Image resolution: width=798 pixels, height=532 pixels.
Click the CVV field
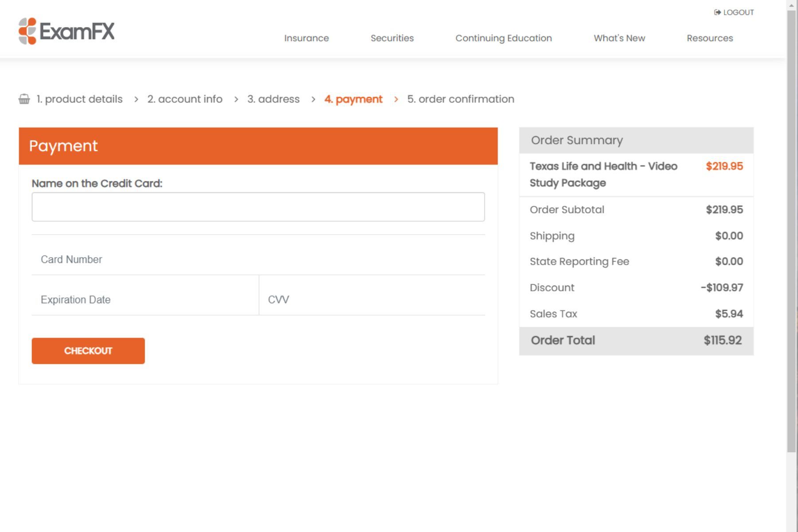tap(372, 300)
